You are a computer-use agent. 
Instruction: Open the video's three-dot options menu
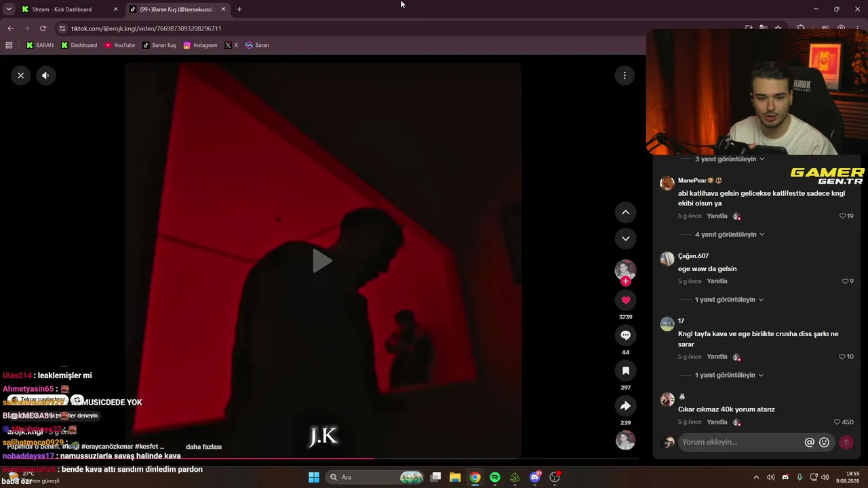coord(625,75)
